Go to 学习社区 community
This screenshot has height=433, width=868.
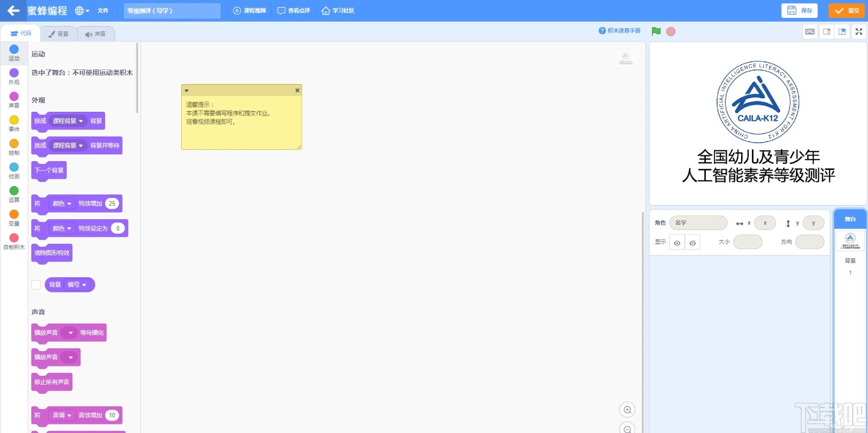[337, 11]
